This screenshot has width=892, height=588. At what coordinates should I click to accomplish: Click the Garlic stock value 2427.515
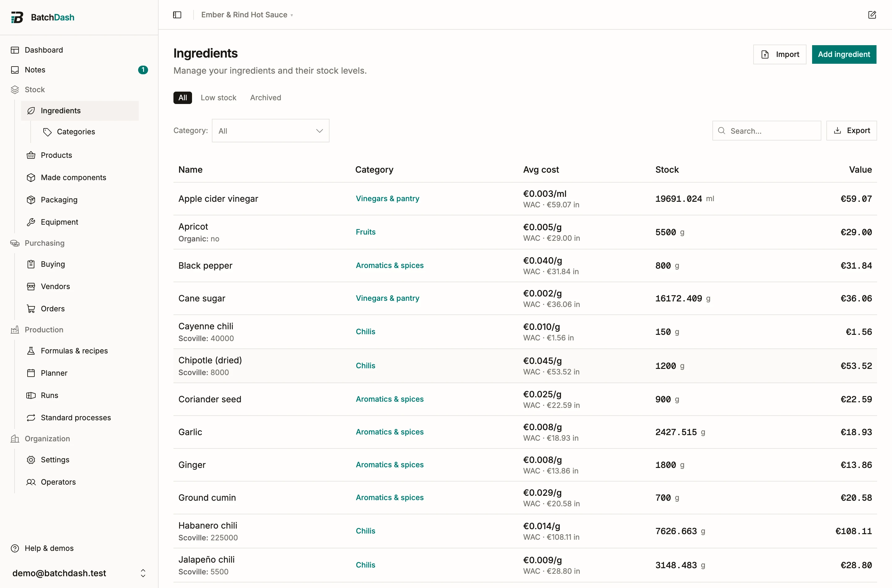click(676, 432)
